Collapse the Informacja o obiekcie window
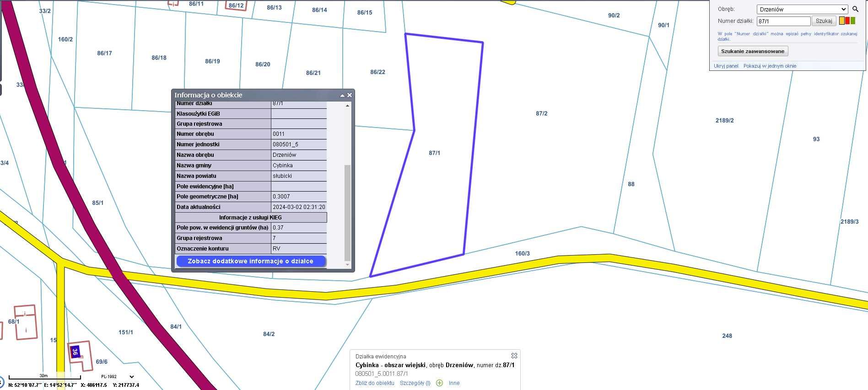Screen dimensions: 868x390 tap(342, 96)
